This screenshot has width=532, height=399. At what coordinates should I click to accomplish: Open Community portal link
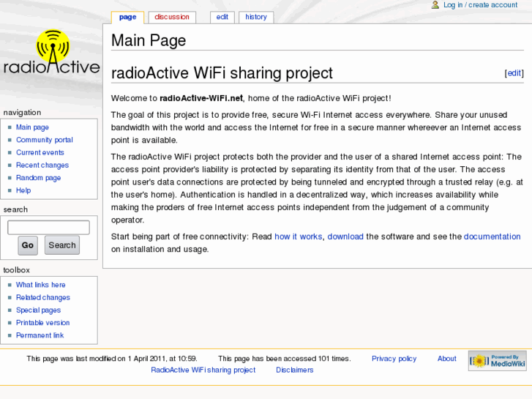tap(45, 140)
